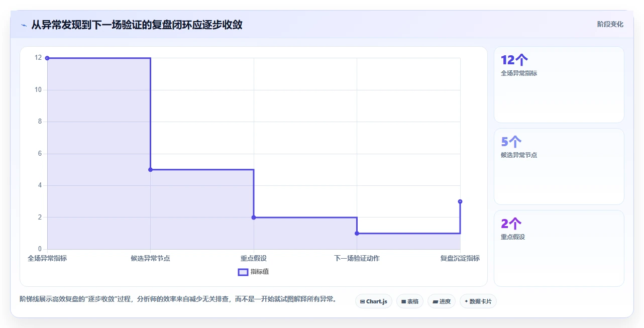Open the 5个 候选异常节点 card
644x328 pixels.
pyautogui.click(x=559, y=167)
